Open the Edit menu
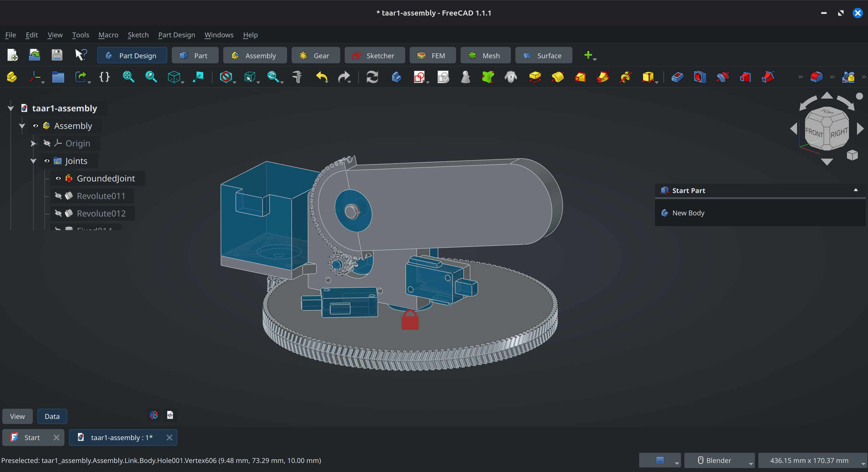 tap(32, 35)
